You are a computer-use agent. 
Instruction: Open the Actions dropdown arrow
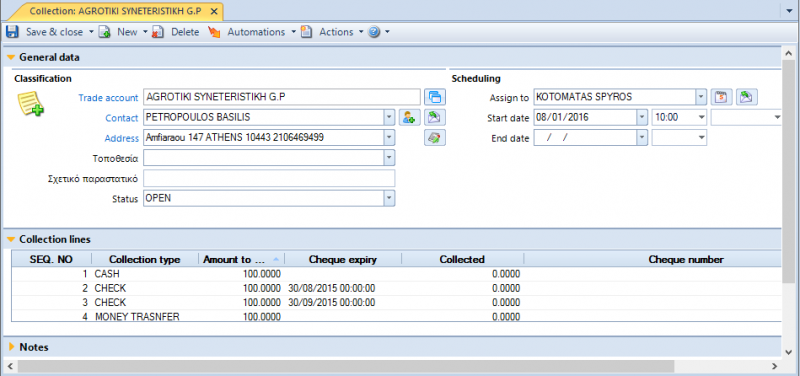click(x=361, y=32)
